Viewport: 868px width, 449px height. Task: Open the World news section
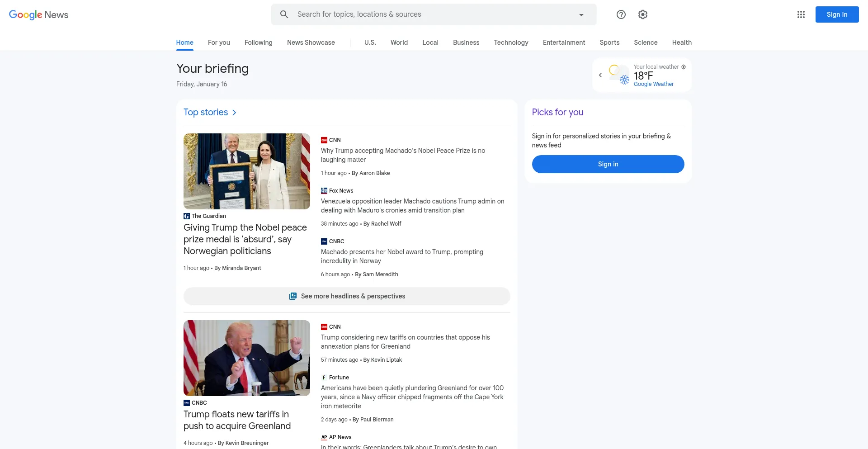399,42
